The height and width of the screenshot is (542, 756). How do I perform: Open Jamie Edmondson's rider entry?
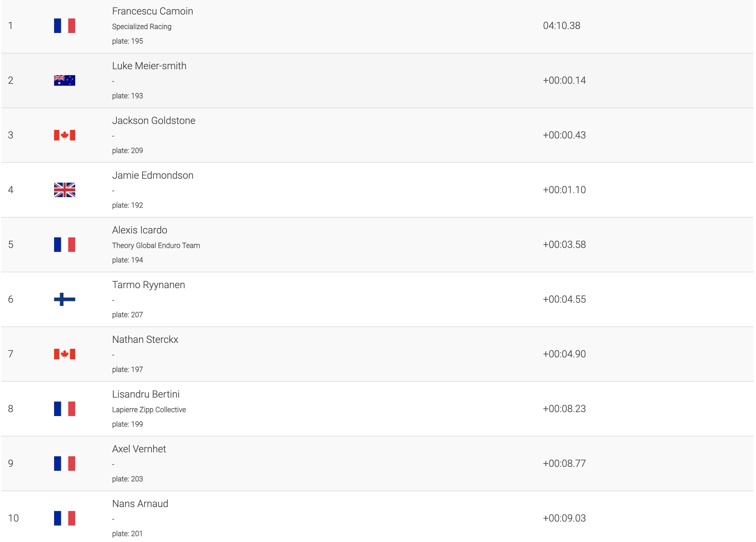coord(152,175)
